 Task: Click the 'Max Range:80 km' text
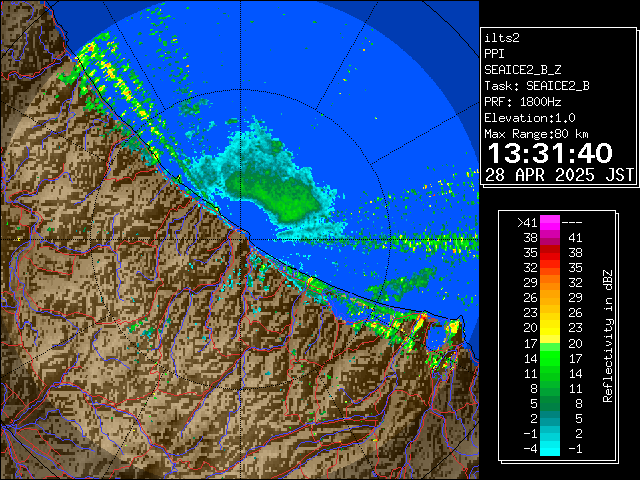[537, 134]
